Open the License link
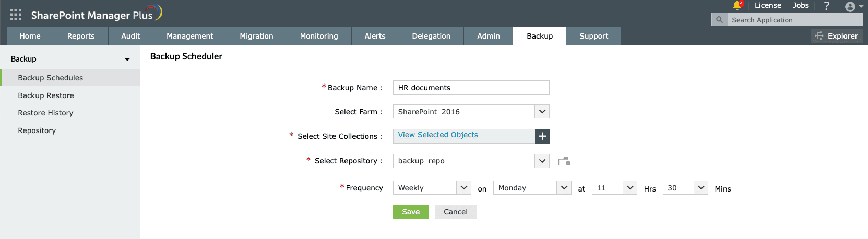 point(768,5)
